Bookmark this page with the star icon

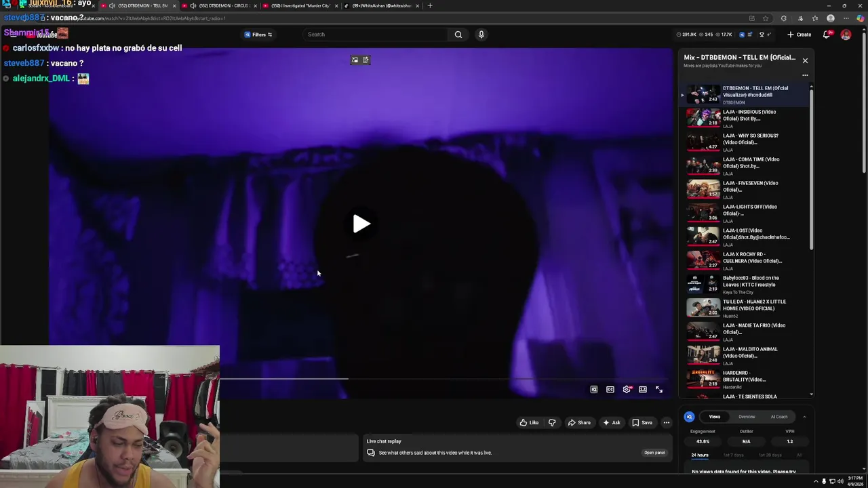(766, 18)
